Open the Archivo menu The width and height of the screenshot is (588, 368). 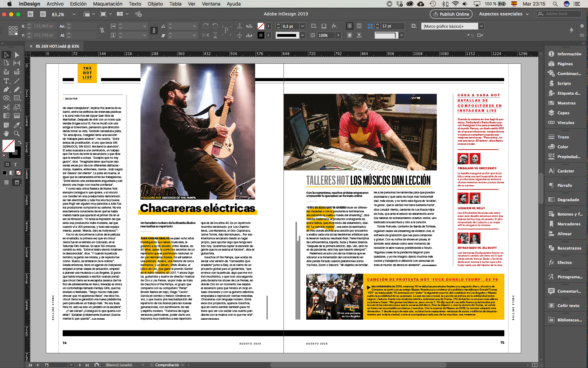[x=55, y=4]
